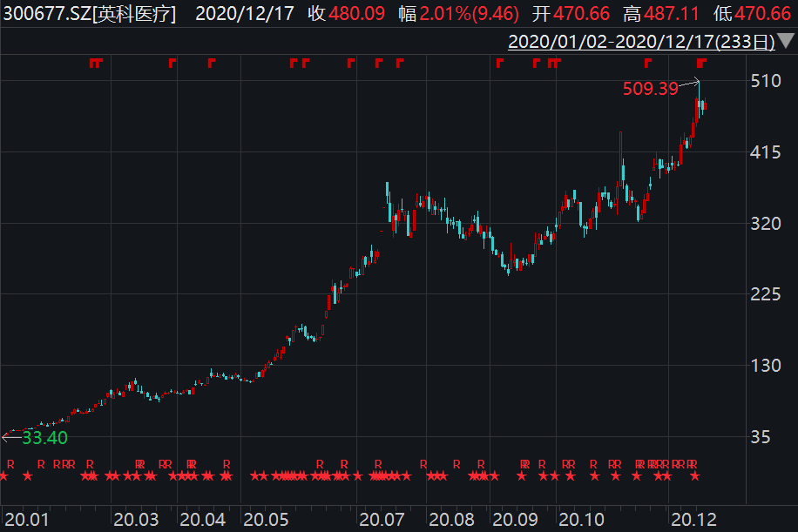Select the leftmost red star event marker

coord(3,475)
